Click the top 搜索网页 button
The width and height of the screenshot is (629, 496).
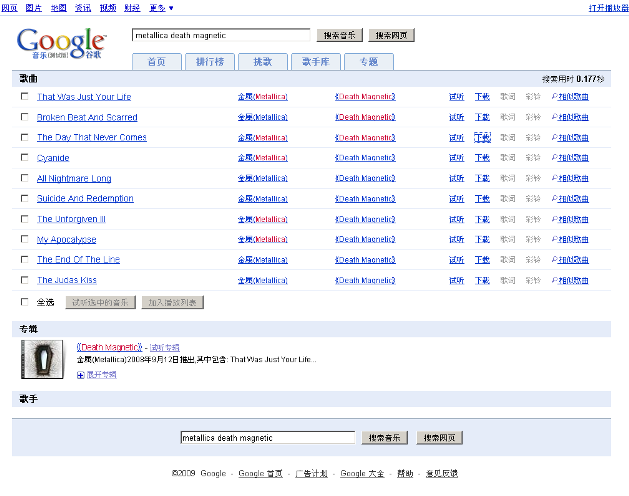(392, 35)
